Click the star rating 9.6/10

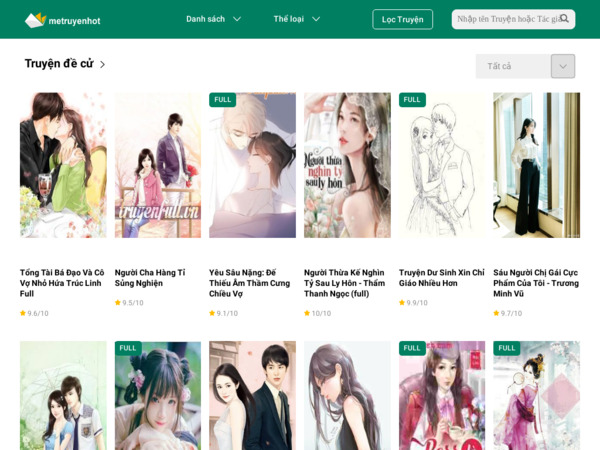click(34, 313)
